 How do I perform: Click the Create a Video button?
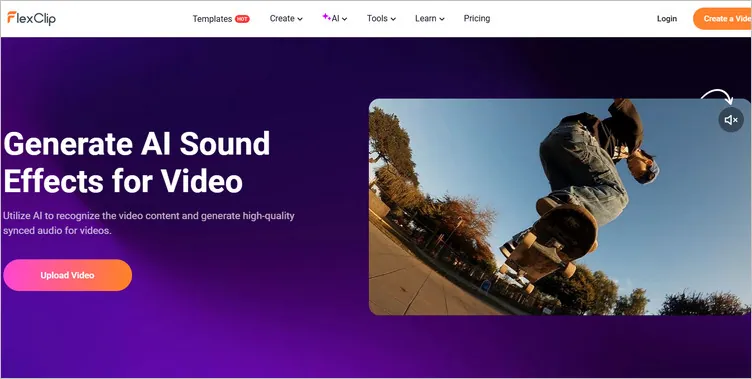pos(722,19)
